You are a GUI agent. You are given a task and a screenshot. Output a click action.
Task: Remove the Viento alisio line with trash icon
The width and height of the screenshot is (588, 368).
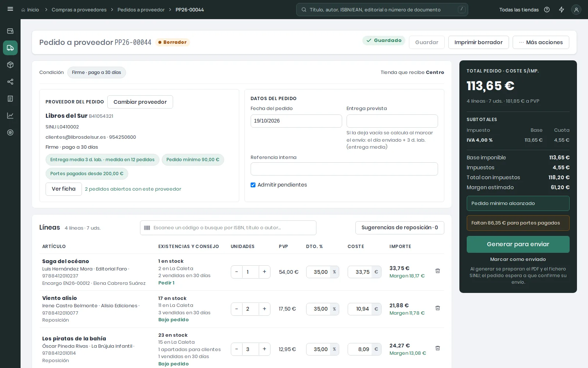[x=438, y=308]
